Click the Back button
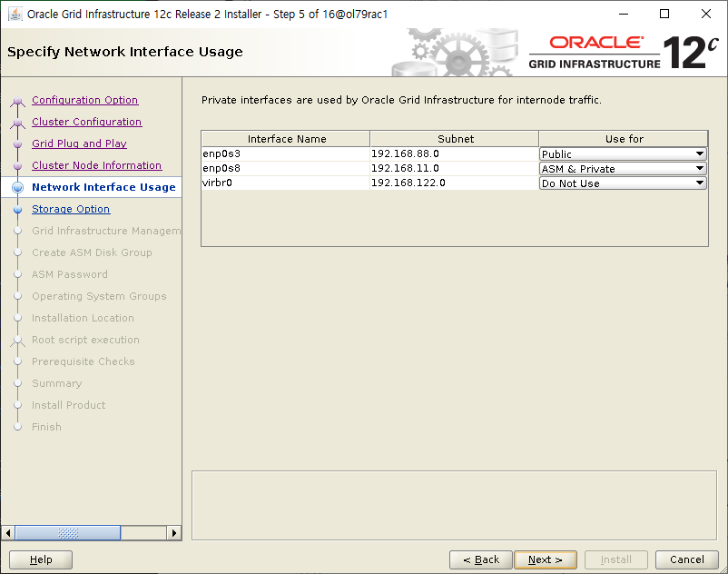728x574 pixels. 481,559
